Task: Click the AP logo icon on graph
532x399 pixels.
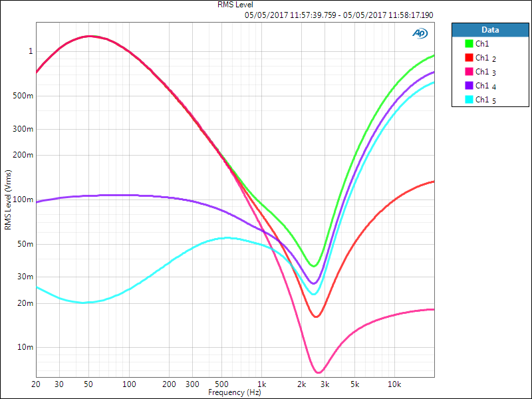Action: [420, 33]
